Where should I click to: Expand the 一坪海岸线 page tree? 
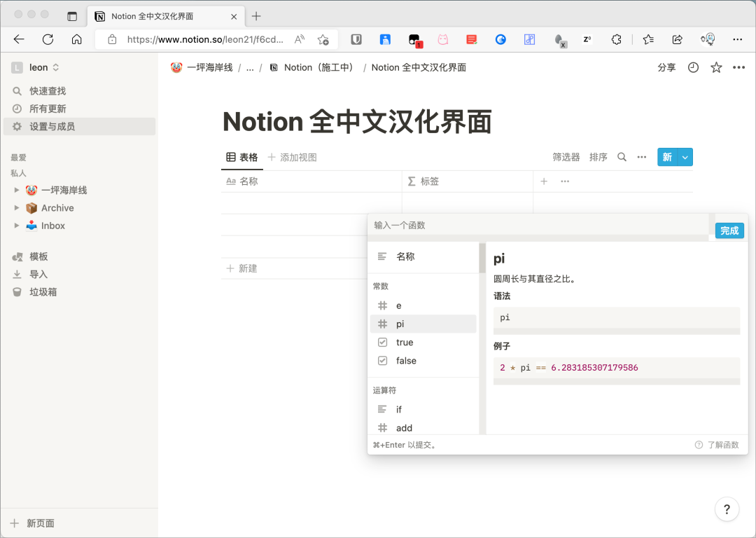coord(17,190)
